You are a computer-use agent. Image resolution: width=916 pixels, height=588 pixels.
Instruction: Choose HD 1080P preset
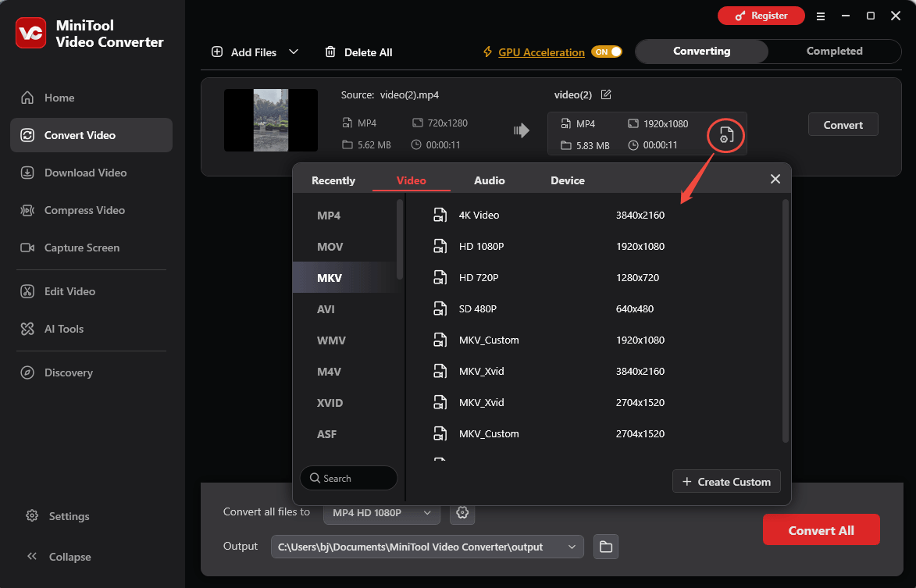(594, 247)
